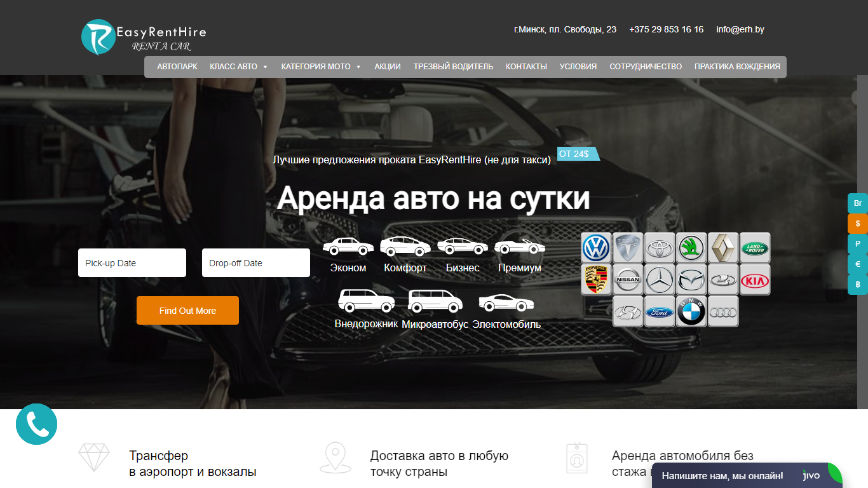Image resolution: width=868 pixels, height=488 pixels.
Task: Open the phone callback round button
Action: 37,424
